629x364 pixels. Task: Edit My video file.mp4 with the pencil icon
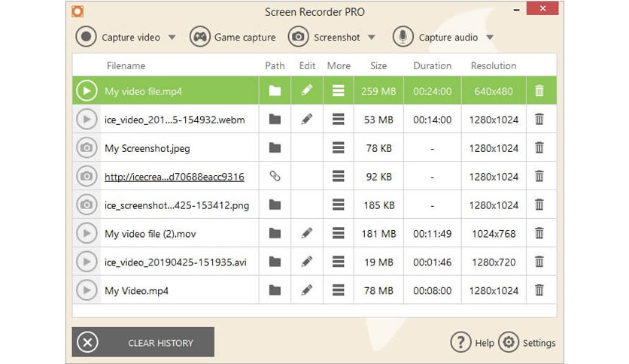click(x=307, y=90)
